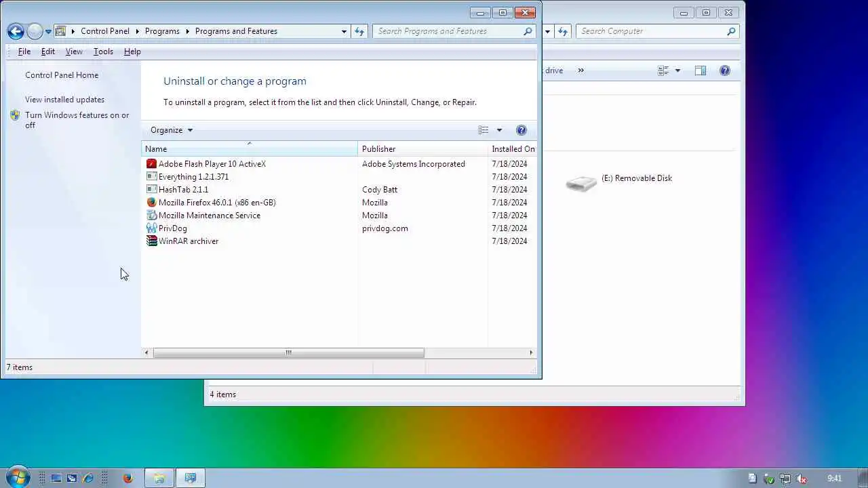The image size is (868, 488).
Task: Click the network tray icon
Action: pos(785,479)
